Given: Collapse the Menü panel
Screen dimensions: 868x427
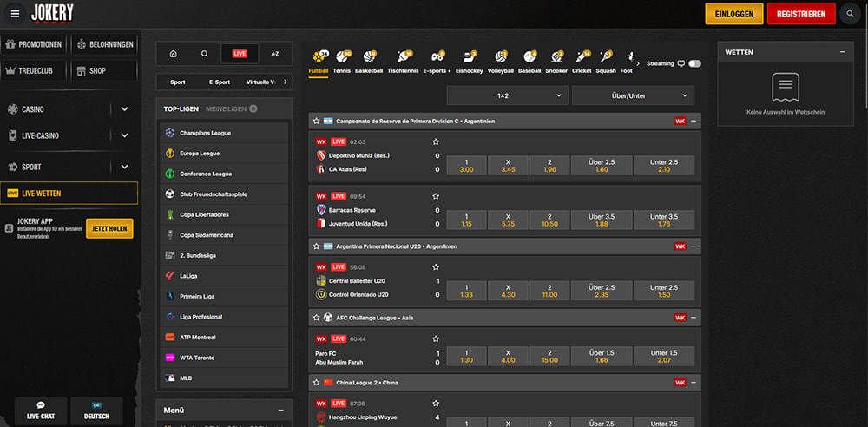Looking at the screenshot, I should [280, 411].
